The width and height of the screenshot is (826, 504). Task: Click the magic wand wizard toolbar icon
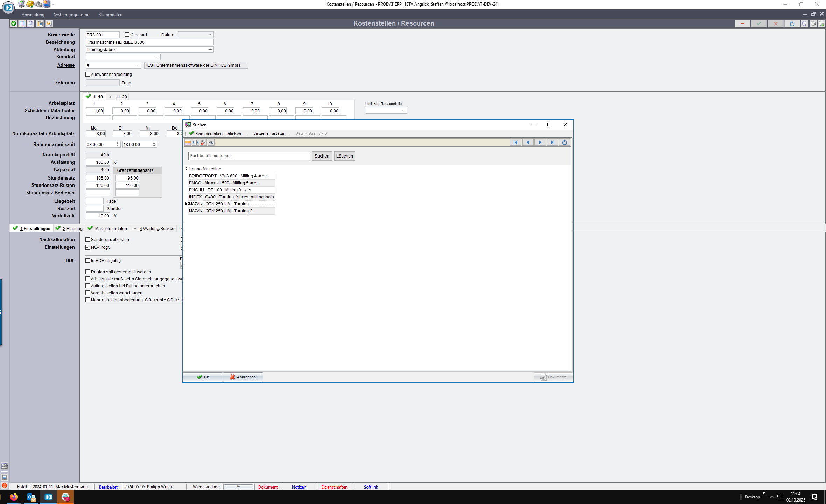49,23
